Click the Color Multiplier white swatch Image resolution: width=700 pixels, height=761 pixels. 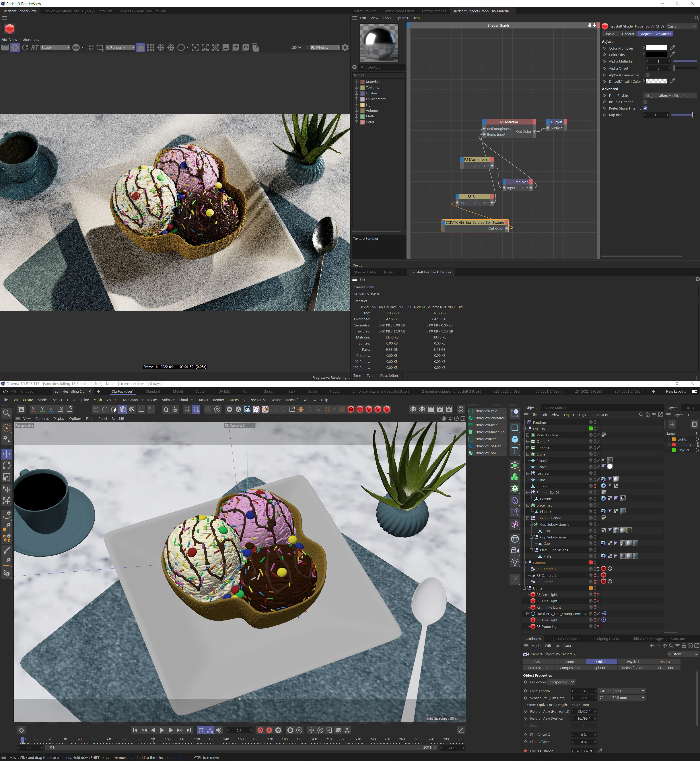click(x=656, y=48)
